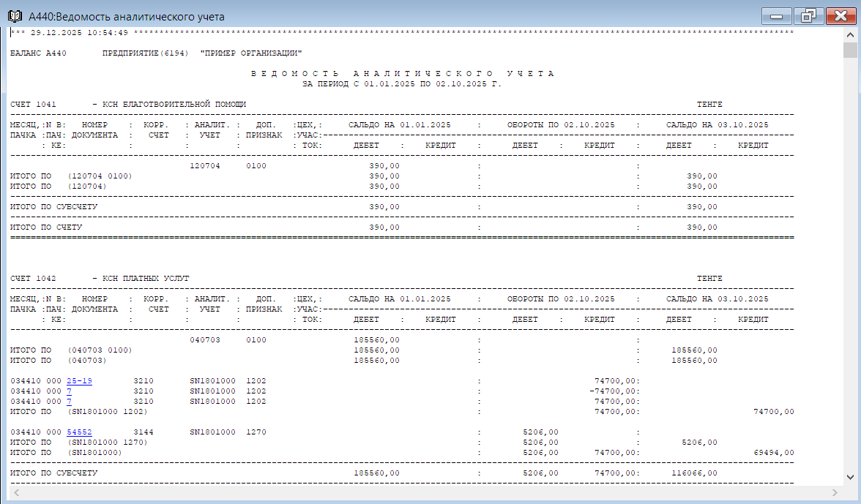Image resolution: width=861 pixels, height=504 pixels.
Task: Click the vertical scrollbar up arrow
Action: coord(850,35)
